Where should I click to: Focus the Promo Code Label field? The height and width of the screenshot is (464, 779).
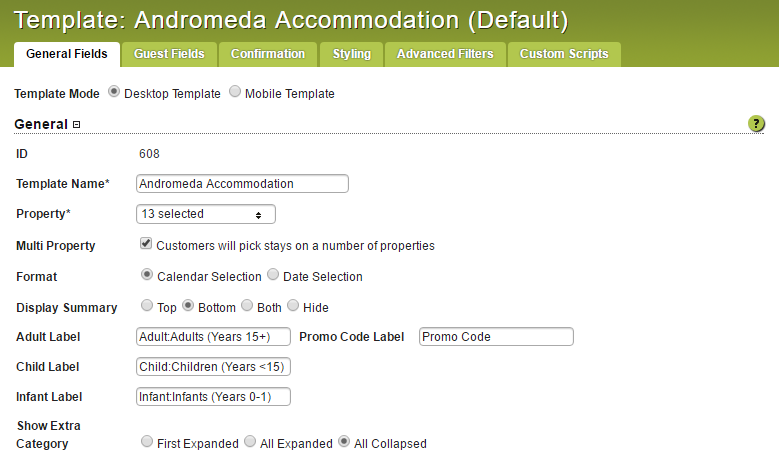(496, 337)
